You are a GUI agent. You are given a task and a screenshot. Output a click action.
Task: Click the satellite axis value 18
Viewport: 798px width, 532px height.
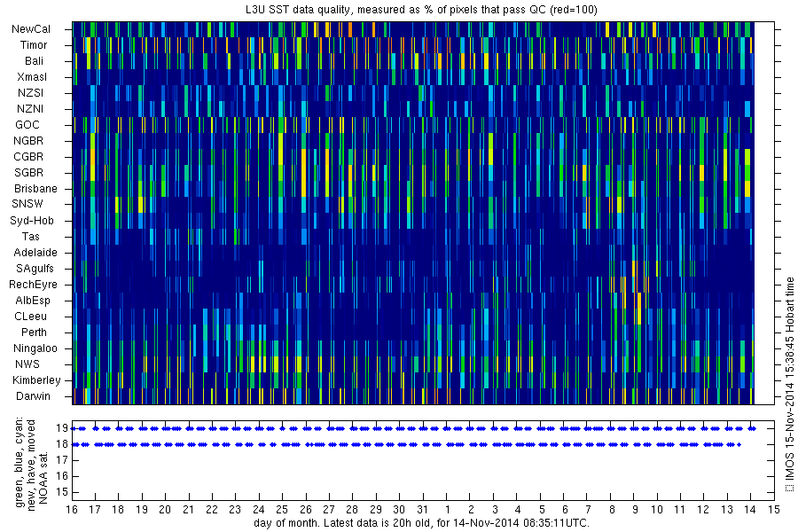(62, 444)
